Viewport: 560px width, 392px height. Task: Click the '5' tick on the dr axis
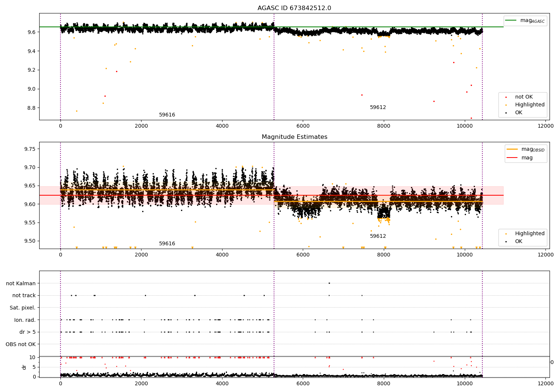click(34, 367)
